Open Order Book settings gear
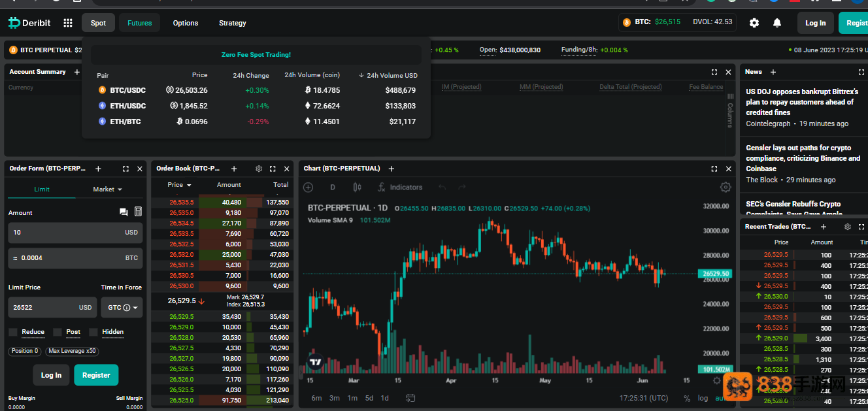868x411 pixels. (259, 169)
